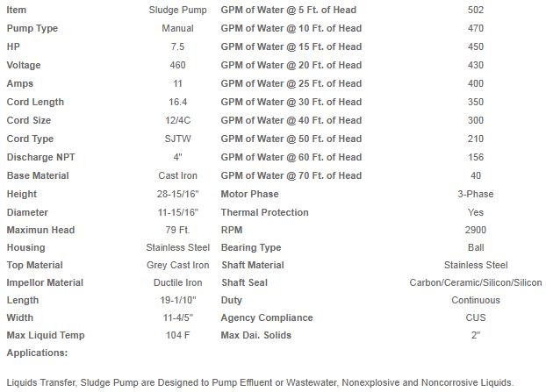Click the "Maximun Head" label
546x392 pixels.
click(40, 230)
